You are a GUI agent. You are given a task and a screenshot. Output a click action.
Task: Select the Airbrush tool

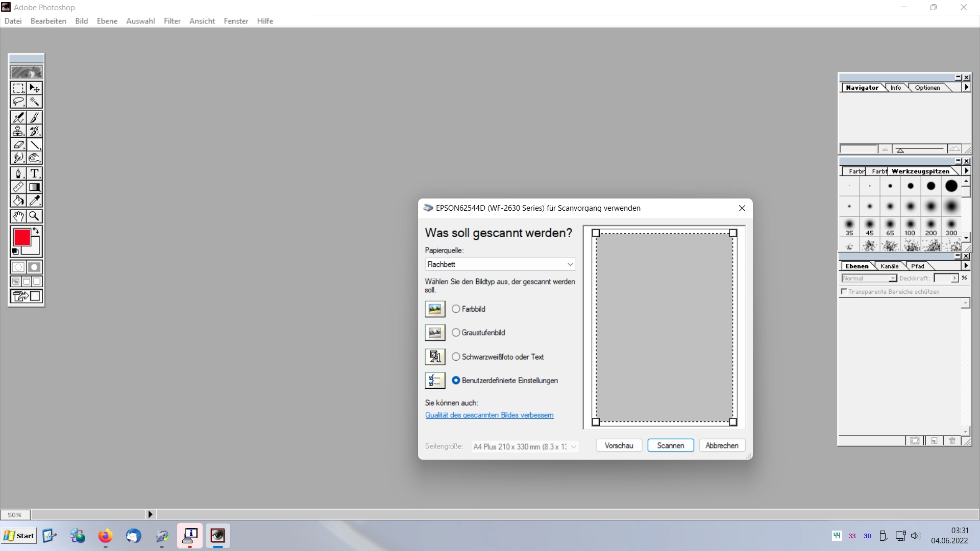[18, 117]
